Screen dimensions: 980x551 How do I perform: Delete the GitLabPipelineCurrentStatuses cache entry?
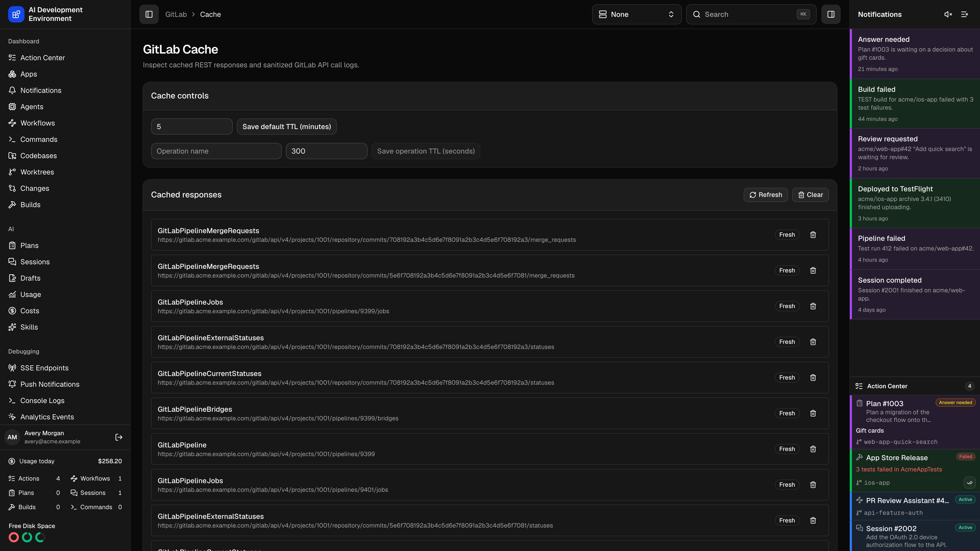click(x=813, y=378)
